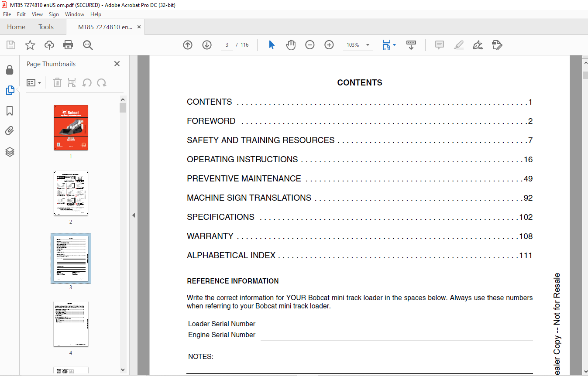
Task: Click thumbnails panel scroll down arrow
Action: pos(123,370)
